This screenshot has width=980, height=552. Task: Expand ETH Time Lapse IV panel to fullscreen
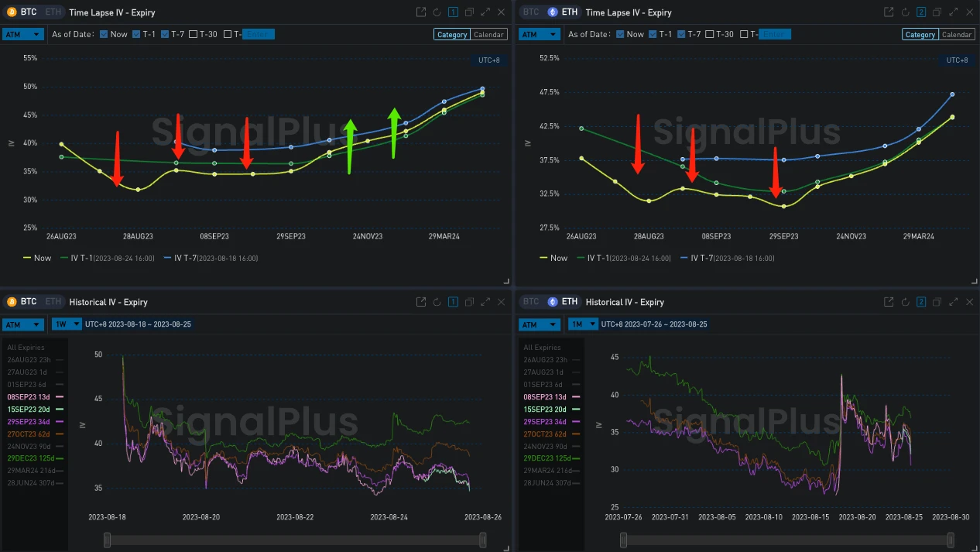pos(953,12)
